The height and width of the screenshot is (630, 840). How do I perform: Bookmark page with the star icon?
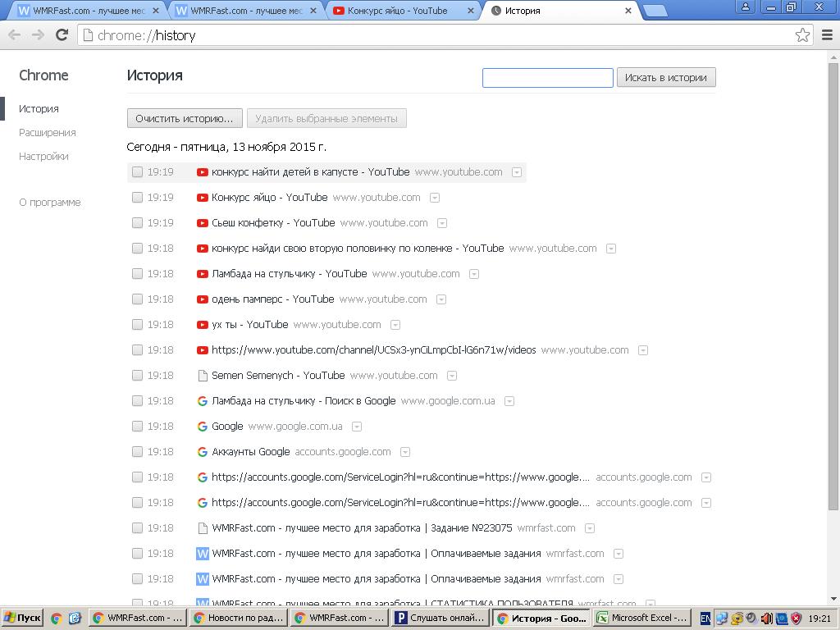(802, 35)
